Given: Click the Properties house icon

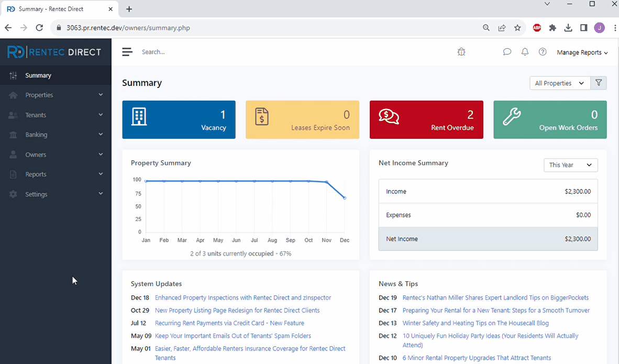Looking at the screenshot, I should [x=13, y=95].
